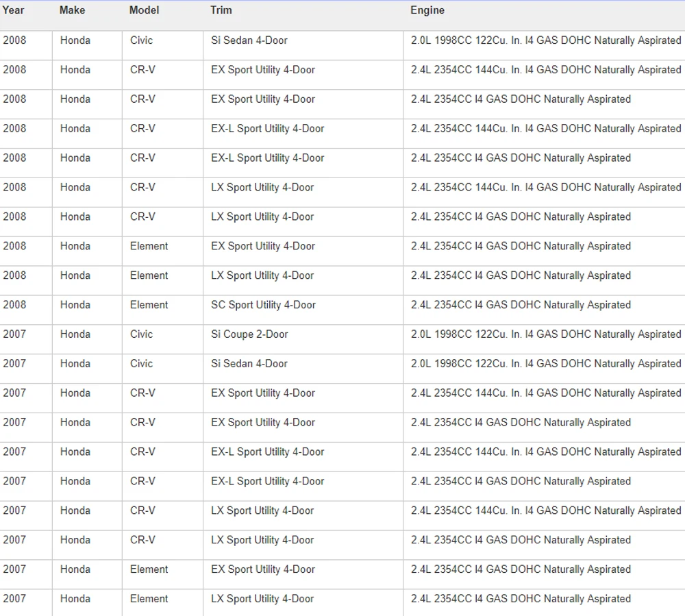Click the 2008 CR-V LX engine listing 144Cu. In.
This screenshot has height=616, width=685.
pyautogui.click(x=546, y=187)
